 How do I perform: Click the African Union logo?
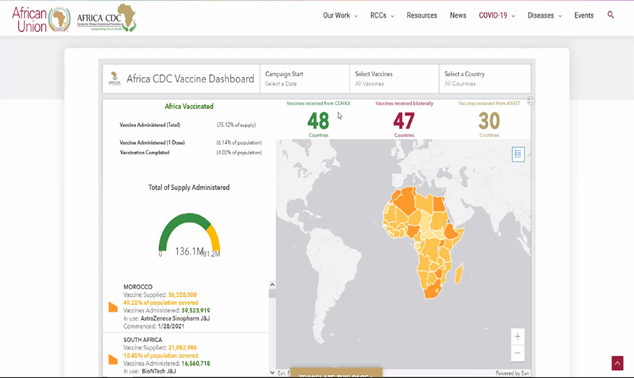click(40, 19)
